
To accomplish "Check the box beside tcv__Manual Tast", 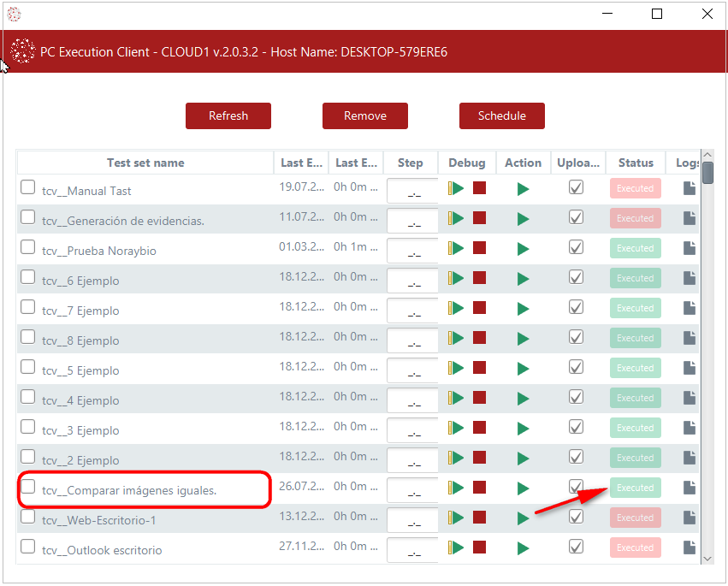I will point(28,188).
